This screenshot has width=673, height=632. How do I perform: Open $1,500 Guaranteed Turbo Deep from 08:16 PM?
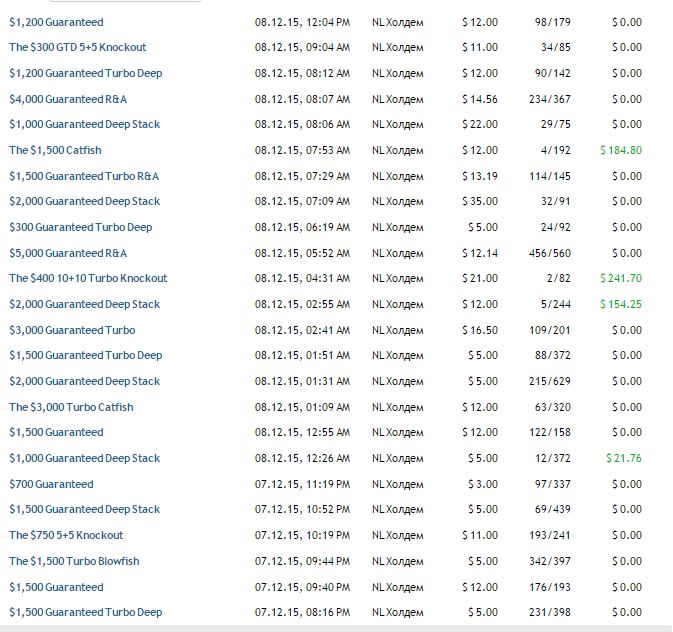pos(86,612)
